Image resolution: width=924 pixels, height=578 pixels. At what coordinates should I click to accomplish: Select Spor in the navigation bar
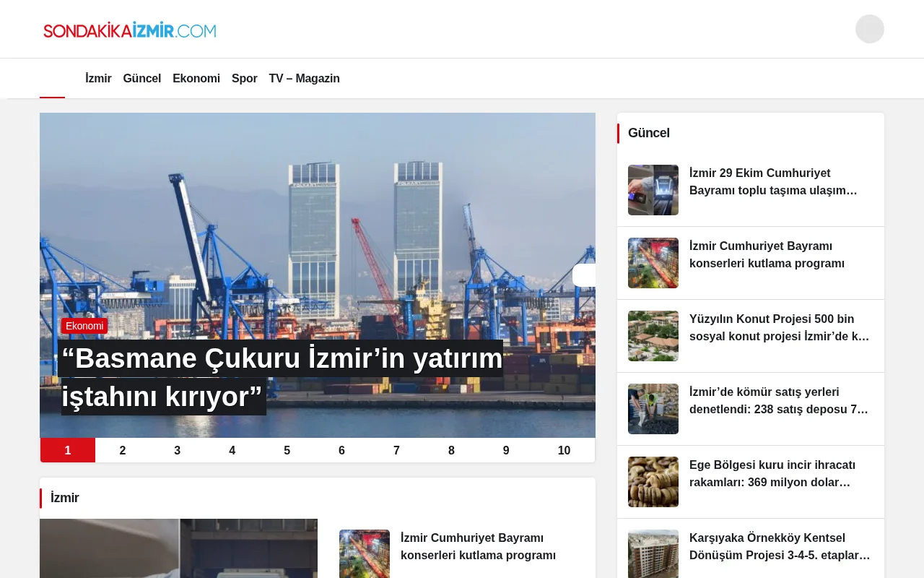(244, 78)
